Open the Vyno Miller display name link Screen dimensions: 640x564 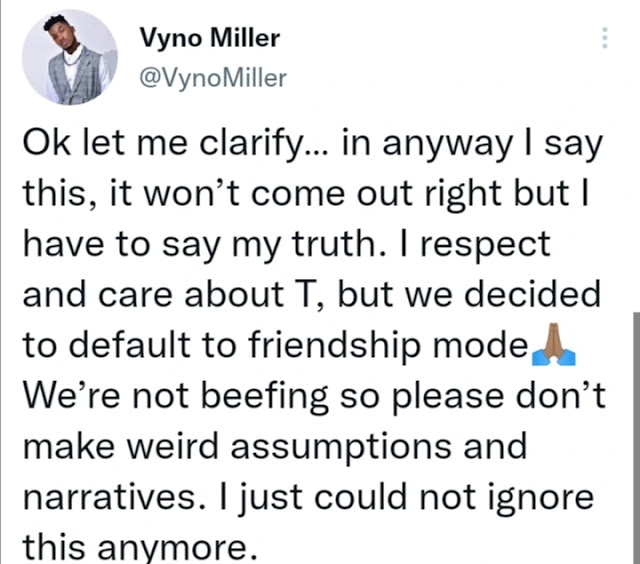[x=210, y=38]
